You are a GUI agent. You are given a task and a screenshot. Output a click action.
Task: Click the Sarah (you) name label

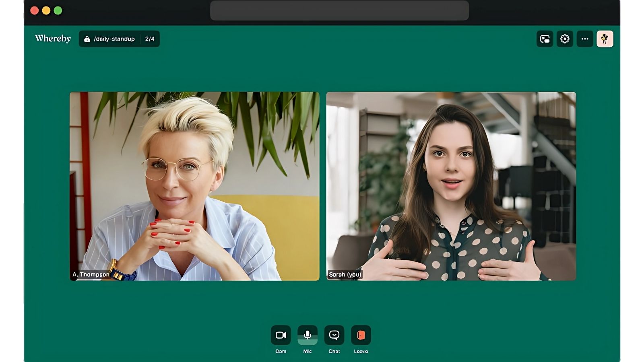coord(345,275)
